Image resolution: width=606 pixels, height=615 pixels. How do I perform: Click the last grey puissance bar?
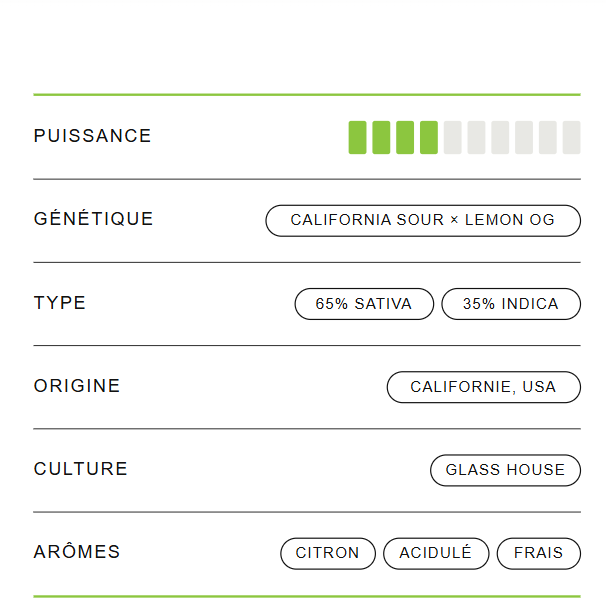(571, 137)
